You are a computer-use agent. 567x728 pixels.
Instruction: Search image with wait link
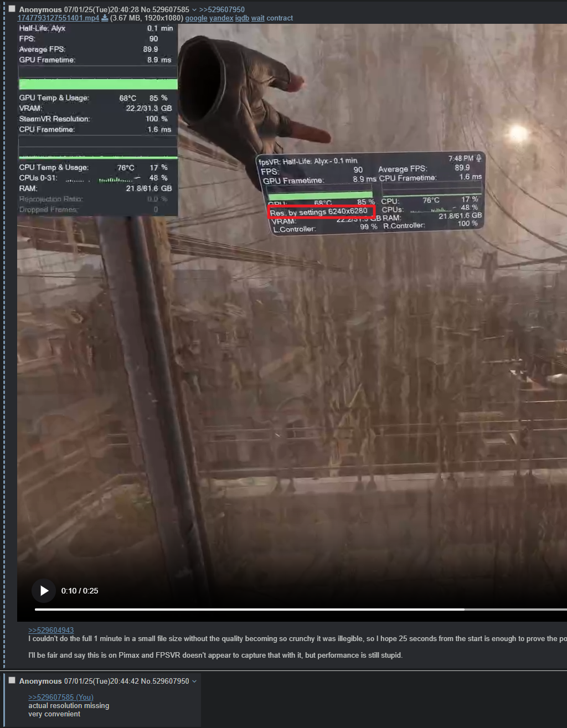(258, 18)
